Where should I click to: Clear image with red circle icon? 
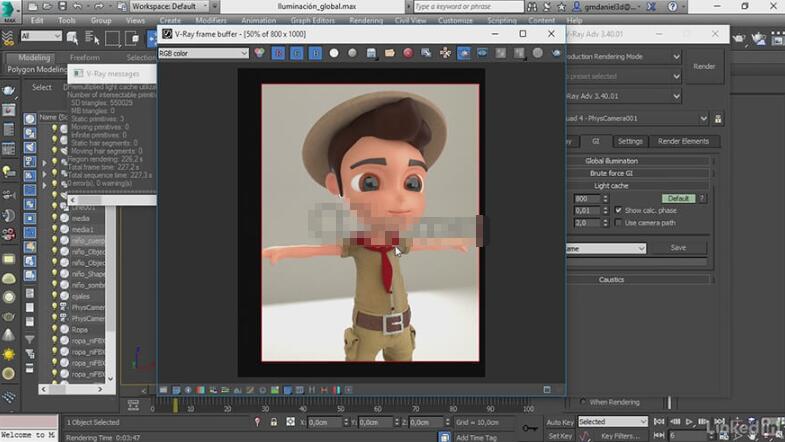408,53
